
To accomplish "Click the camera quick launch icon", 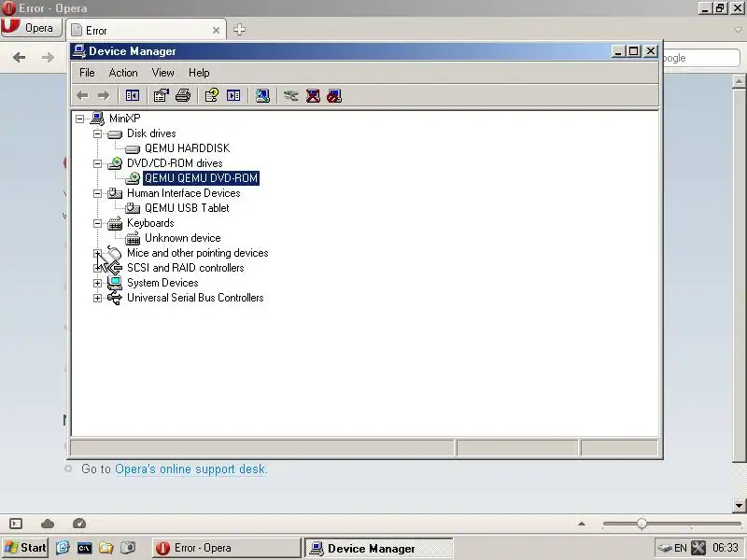I will (x=128, y=548).
